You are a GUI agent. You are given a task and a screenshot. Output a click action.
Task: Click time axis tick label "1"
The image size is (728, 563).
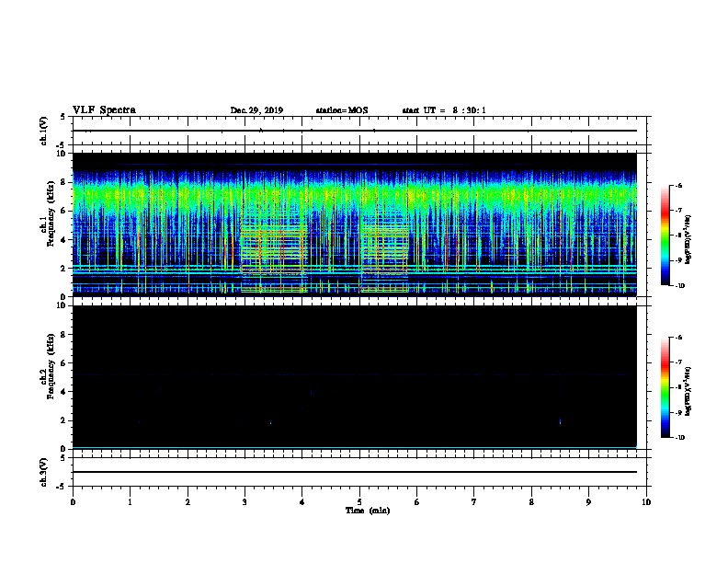point(130,502)
